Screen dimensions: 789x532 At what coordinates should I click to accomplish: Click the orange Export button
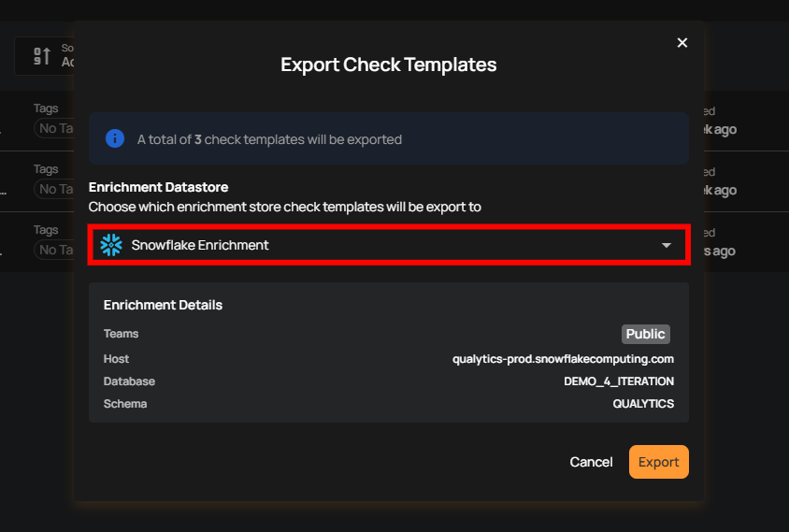[x=658, y=462]
